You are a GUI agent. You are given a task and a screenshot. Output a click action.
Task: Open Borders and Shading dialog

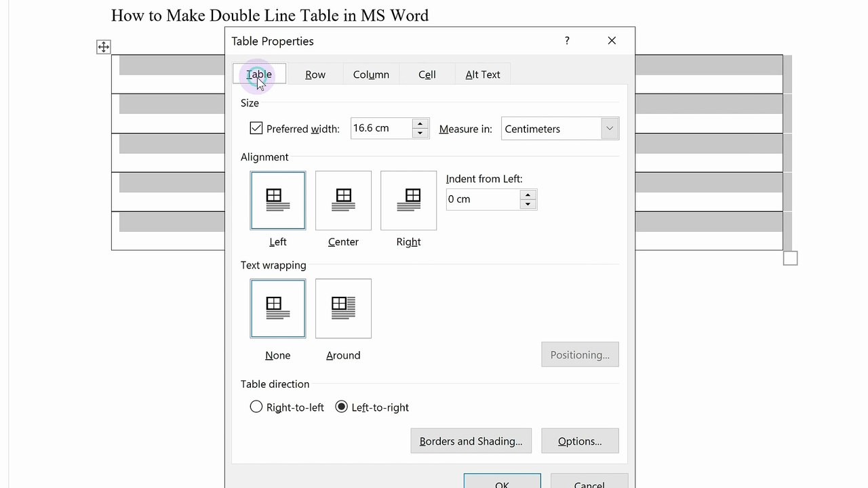[471, 441]
